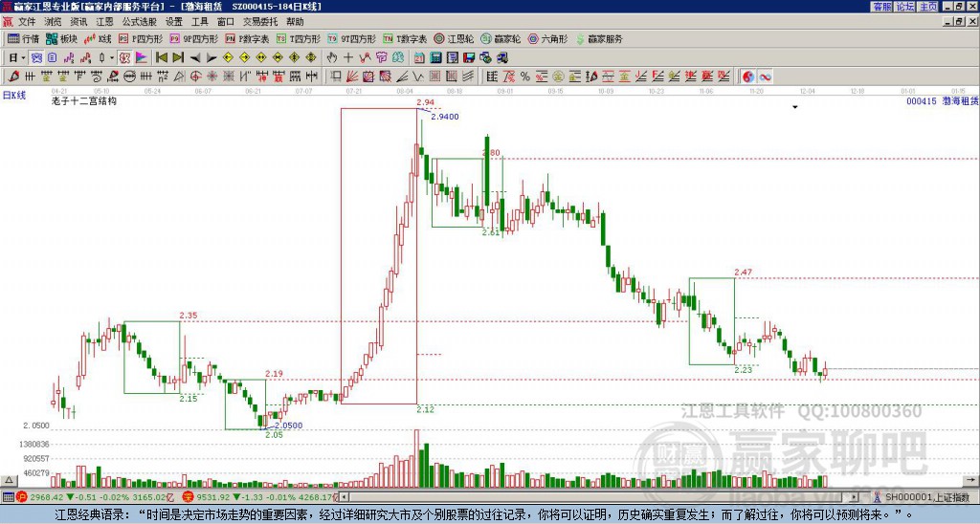Open the 交易委托 menu
Screen dimensions: 980x524
pyautogui.click(x=260, y=22)
